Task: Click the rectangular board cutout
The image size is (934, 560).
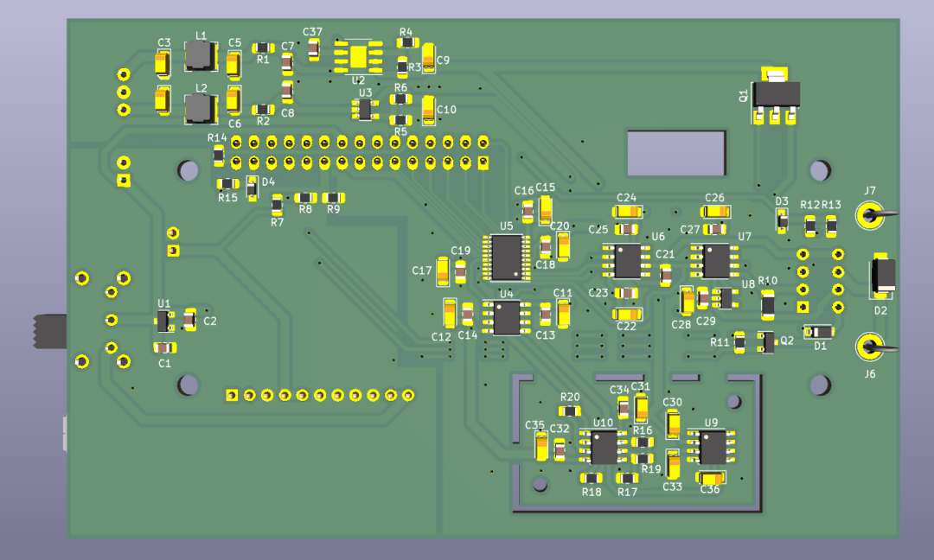Action: 676,154
